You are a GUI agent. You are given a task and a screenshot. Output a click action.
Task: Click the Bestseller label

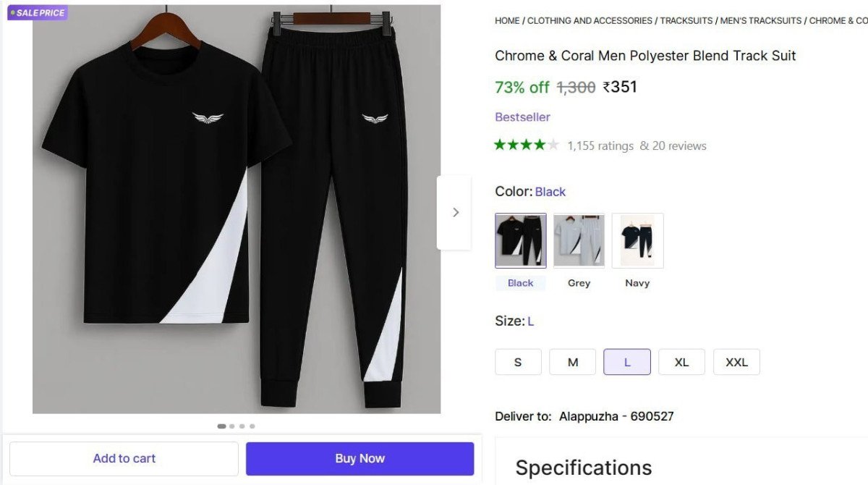522,117
